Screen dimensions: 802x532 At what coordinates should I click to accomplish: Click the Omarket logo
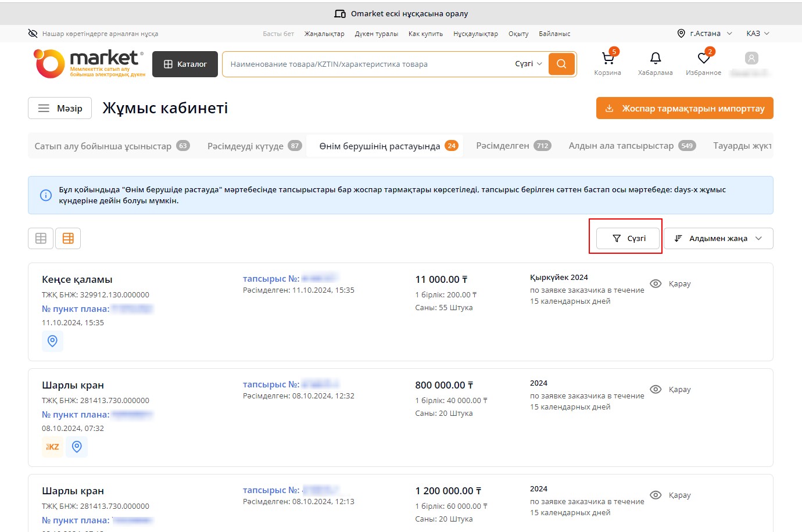click(x=89, y=63)
